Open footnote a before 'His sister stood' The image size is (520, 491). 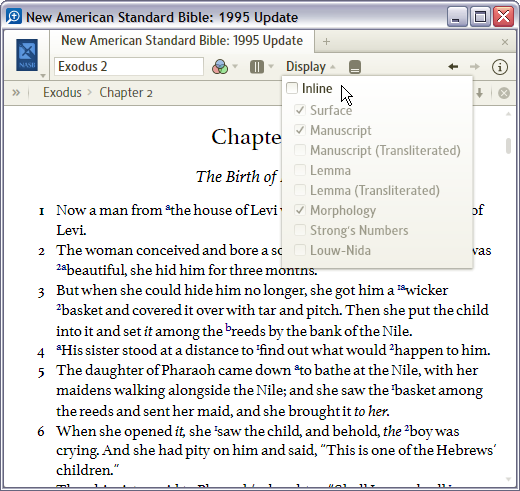tap(59, 348)
